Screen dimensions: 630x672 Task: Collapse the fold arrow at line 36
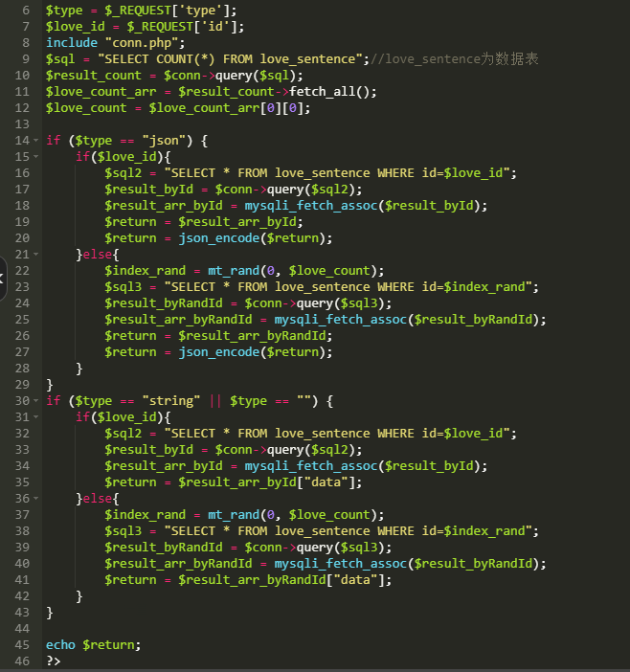(x=36, y=499)
